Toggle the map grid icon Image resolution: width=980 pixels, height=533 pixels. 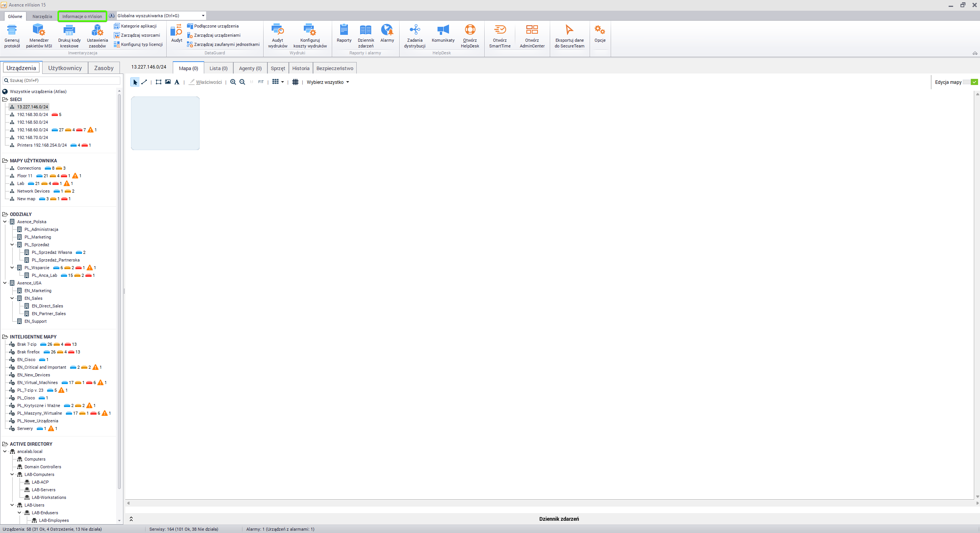point(295,82)
